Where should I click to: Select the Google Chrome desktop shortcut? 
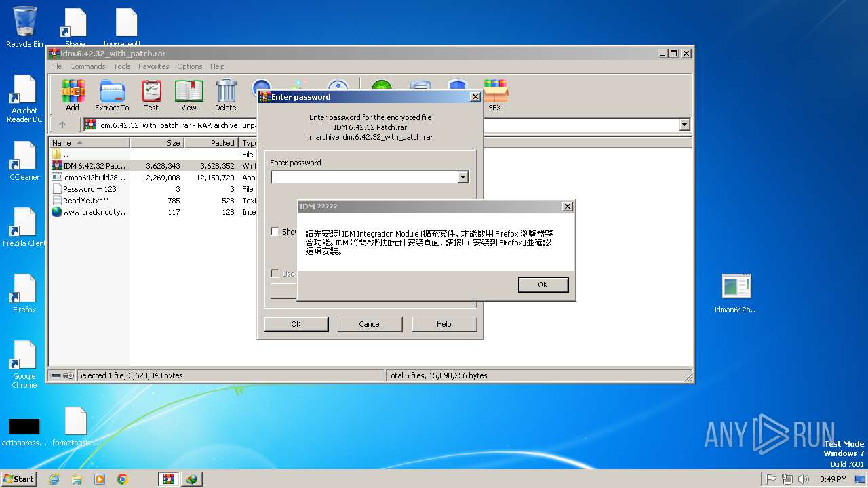(x=24, y=365)
